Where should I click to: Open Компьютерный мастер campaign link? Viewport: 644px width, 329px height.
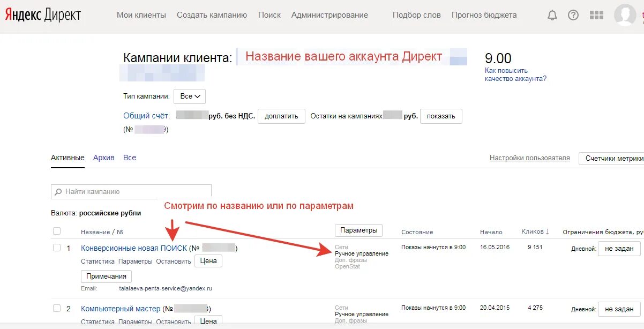point(121,309)
